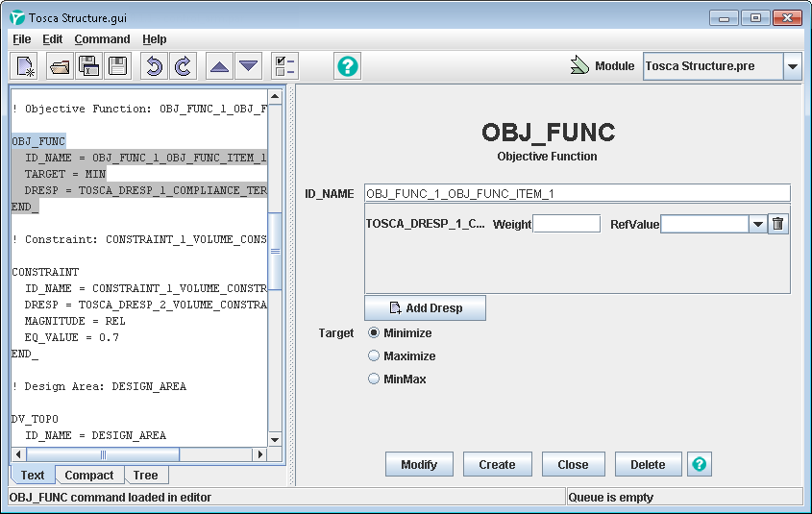The width and height of the screenshot is (812, 514).
Task: Click the 'MAGNITUDE = REL' line
Action: pyautogui.click(x=75, y=321)
